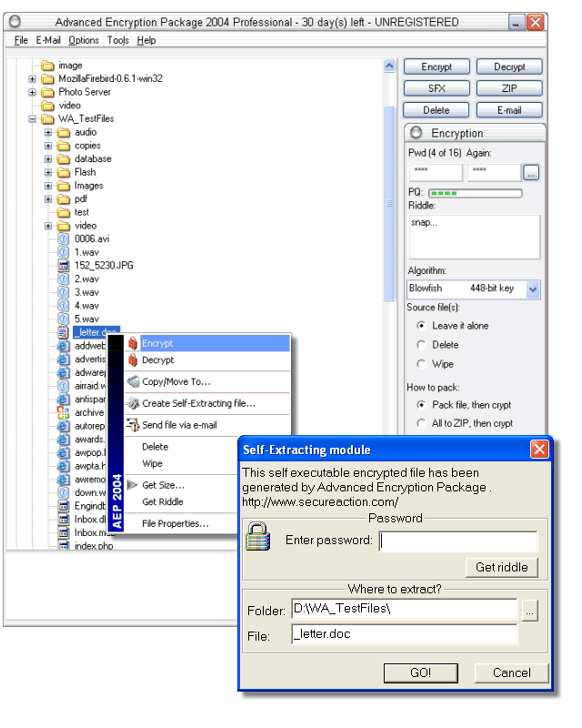
Task: Click the Folder browse button in extract dialog
Action: coord(529,610)
